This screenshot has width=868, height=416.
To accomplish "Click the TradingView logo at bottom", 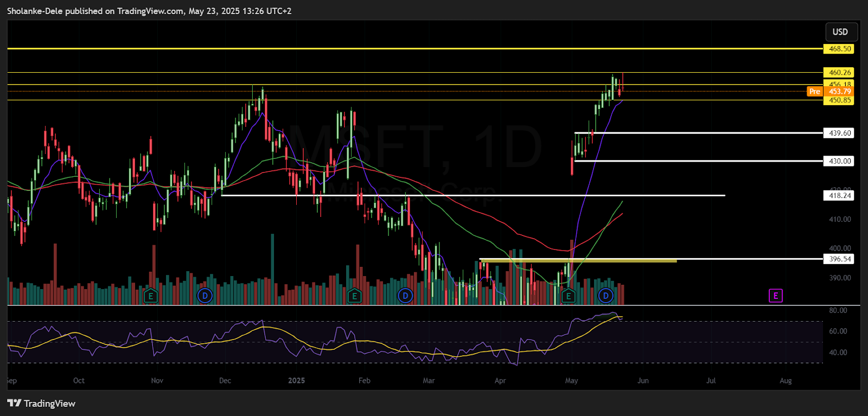I will (41, 404).
